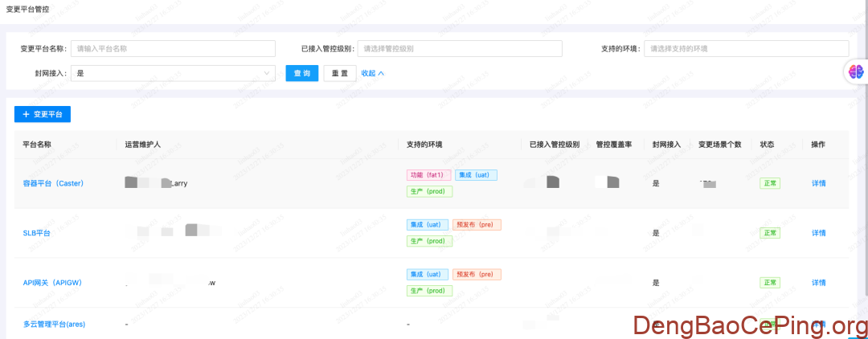The width and height of the screenshot is (868, 339).
Task: Open the 多云管理平台(ares) platform link
Action: pyautogui.click(x=55, y=324)
